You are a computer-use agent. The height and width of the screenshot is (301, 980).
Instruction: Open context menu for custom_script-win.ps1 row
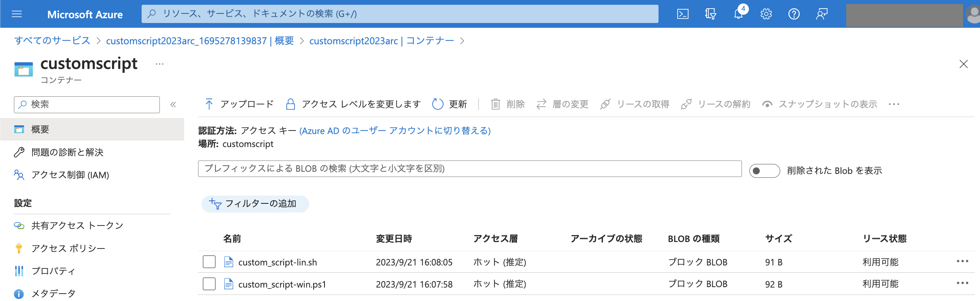[x=963, y=283]
